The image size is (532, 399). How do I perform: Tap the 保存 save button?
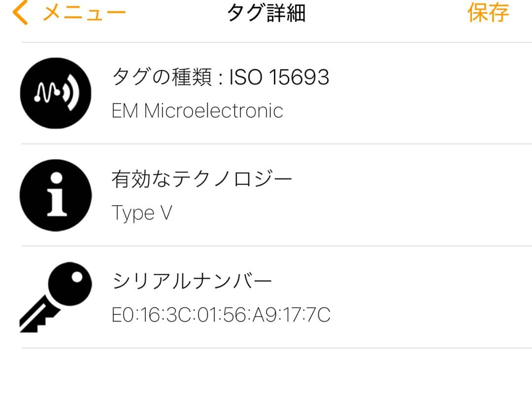click(x=488, y=13)
